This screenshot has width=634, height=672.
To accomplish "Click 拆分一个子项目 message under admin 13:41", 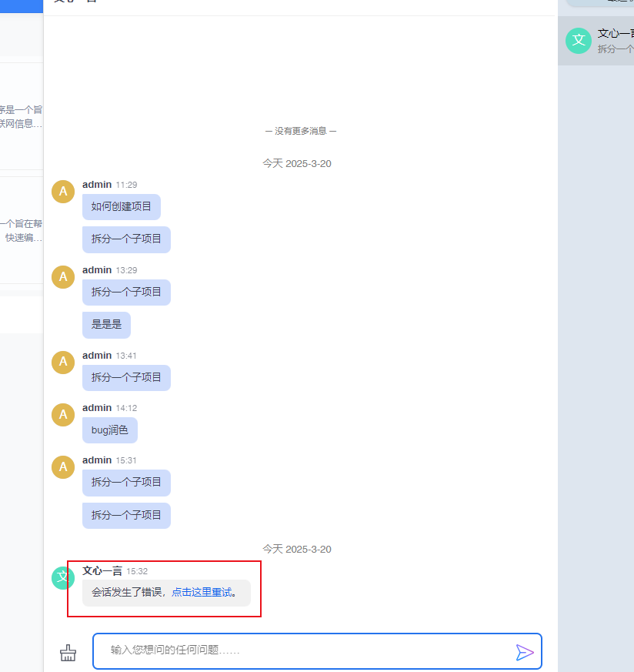I will click(126, 378).
